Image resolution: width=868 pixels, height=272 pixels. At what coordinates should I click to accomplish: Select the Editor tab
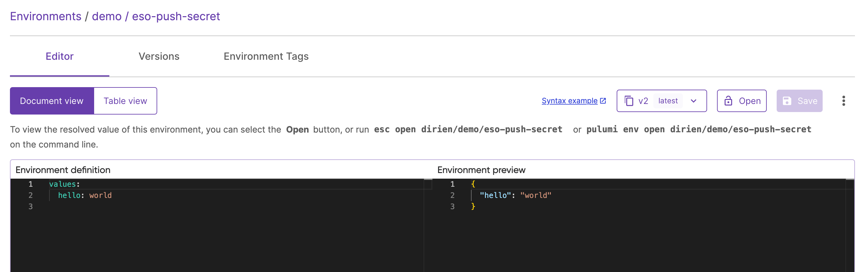pyautogui.click(x=60, y=56)
